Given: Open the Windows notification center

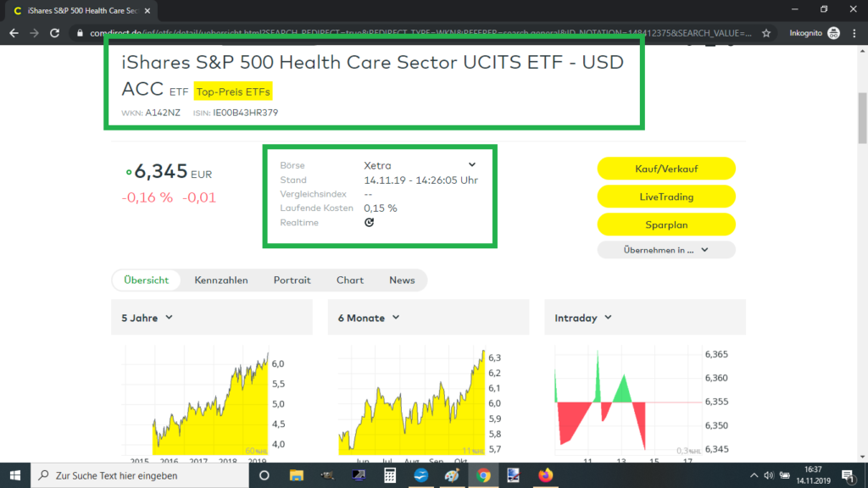Looking at the screenshot, I should coord(849,475).
